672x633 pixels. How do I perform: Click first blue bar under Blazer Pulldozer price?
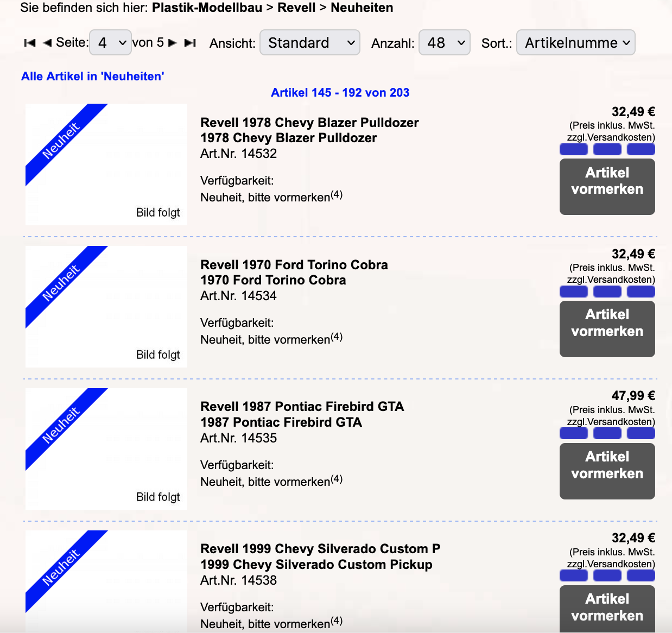click(x=574, y=149)
